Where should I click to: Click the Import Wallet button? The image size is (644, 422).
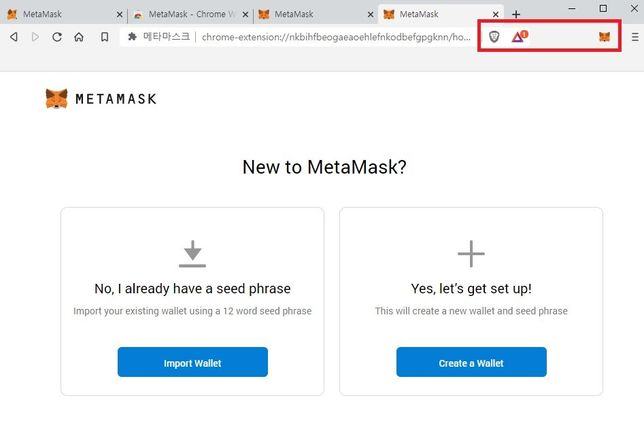click(x=192, y=363)
